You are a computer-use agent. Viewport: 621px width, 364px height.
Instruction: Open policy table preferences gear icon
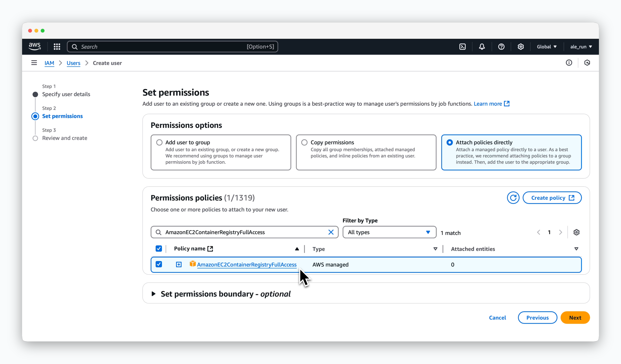coord(576,232)
